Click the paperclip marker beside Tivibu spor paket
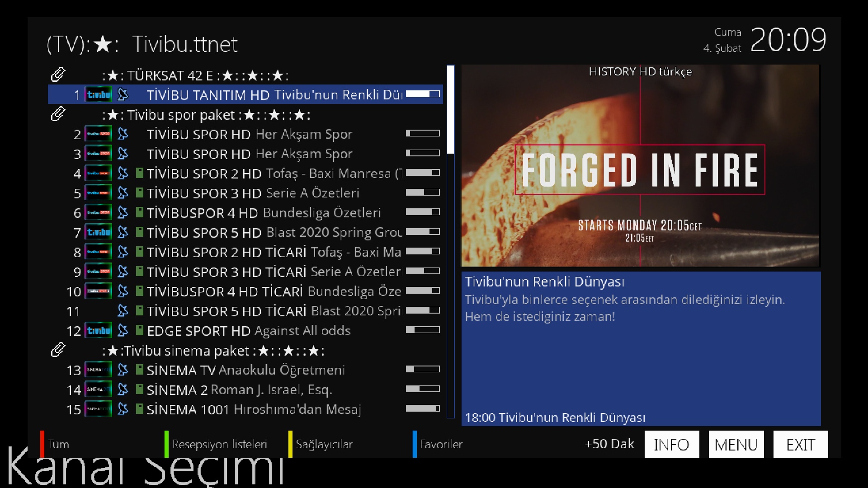The image size is (868, 488). 58,114
